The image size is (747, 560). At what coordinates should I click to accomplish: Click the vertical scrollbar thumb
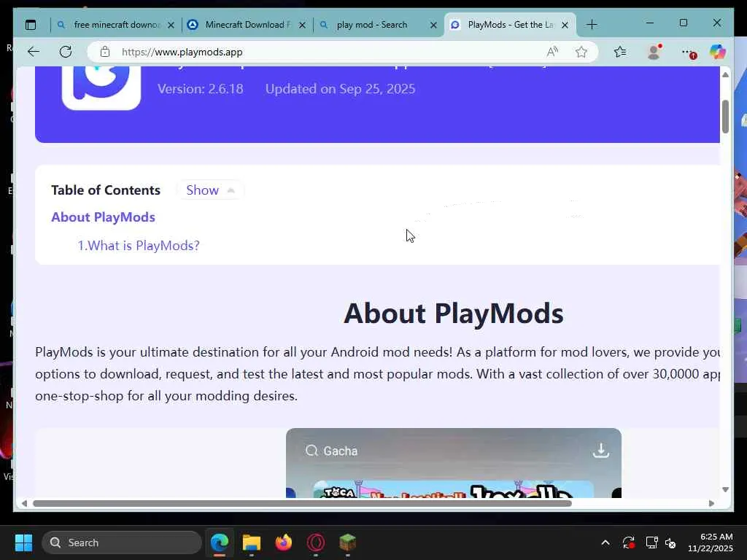726,117
